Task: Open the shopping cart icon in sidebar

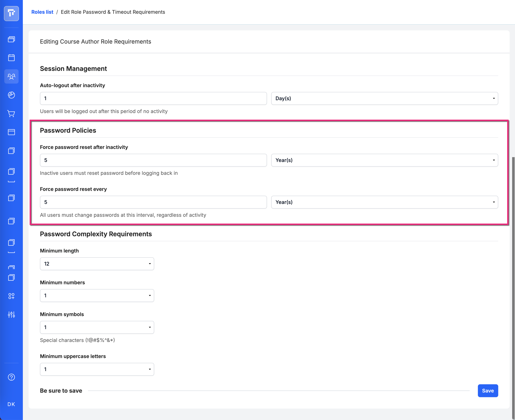Action: pos(11,113)
